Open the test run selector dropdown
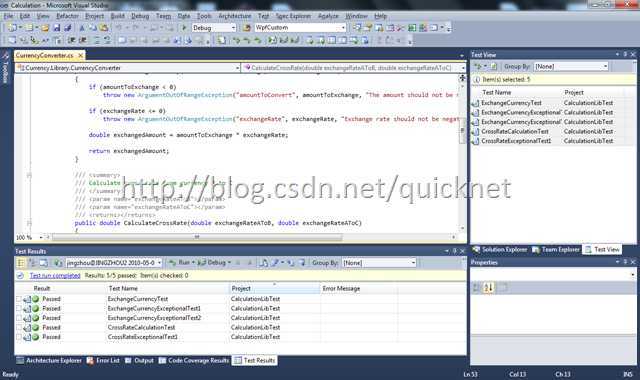 [159, 263]
